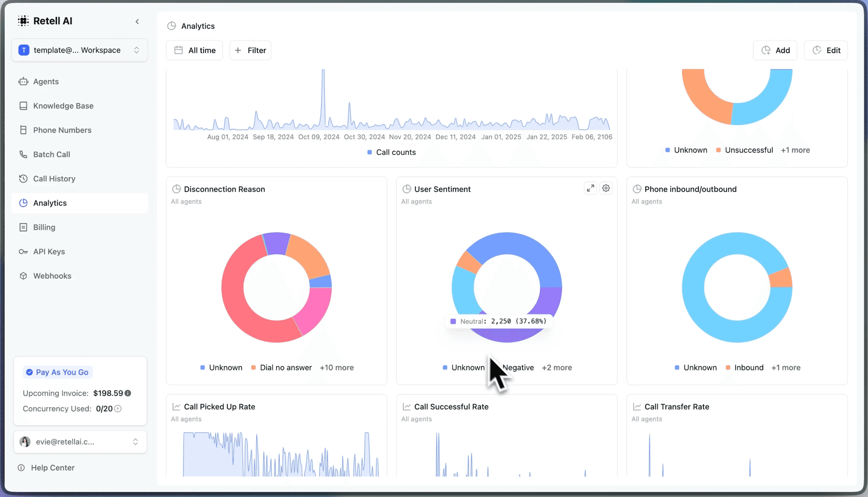Open the All time date range selector
The height and width of the screenshot is (497, 868).
pyautogui.click(x=195, y=50)
